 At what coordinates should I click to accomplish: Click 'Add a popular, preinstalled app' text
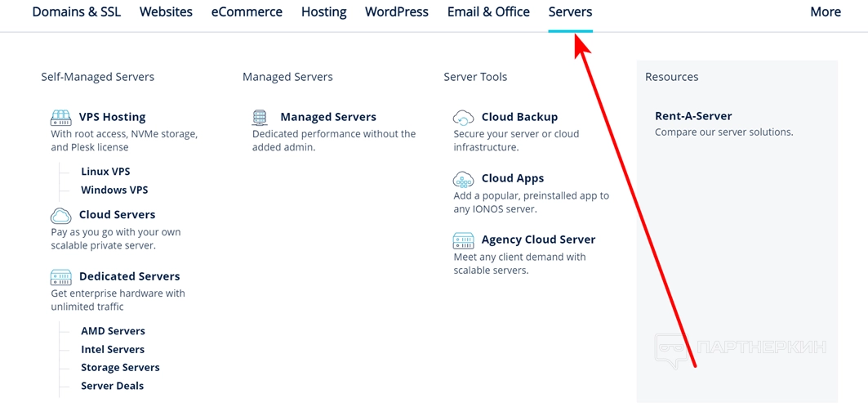coord(531,203)
